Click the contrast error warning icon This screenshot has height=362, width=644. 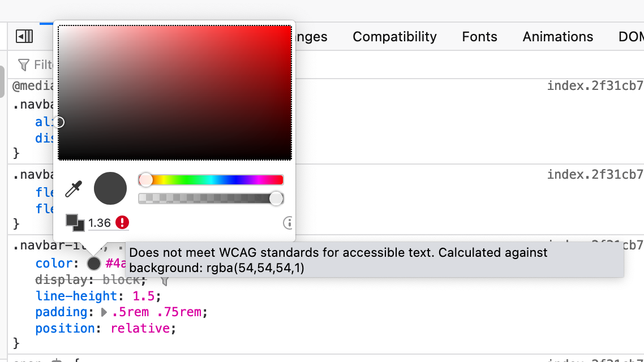click(x=122, y=222)
